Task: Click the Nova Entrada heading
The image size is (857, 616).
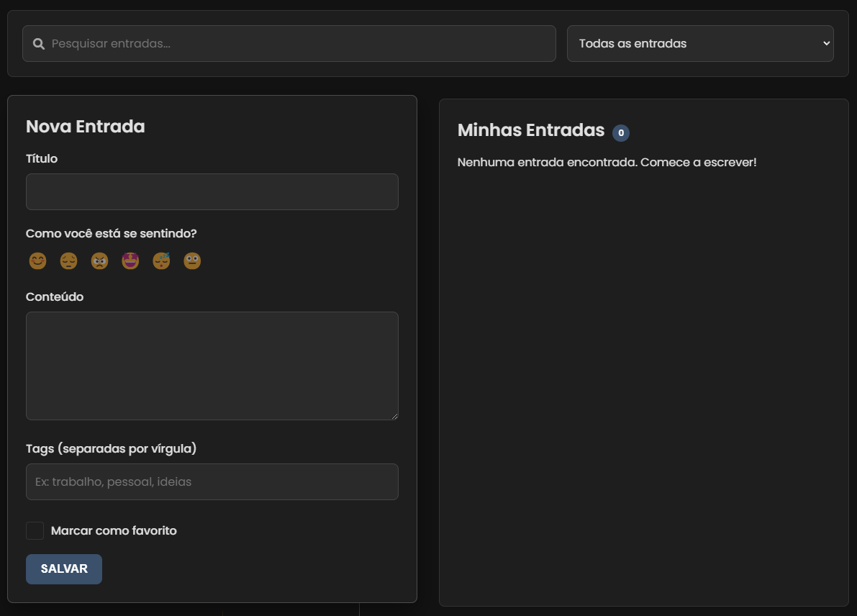Action: (x=85, y=126)
